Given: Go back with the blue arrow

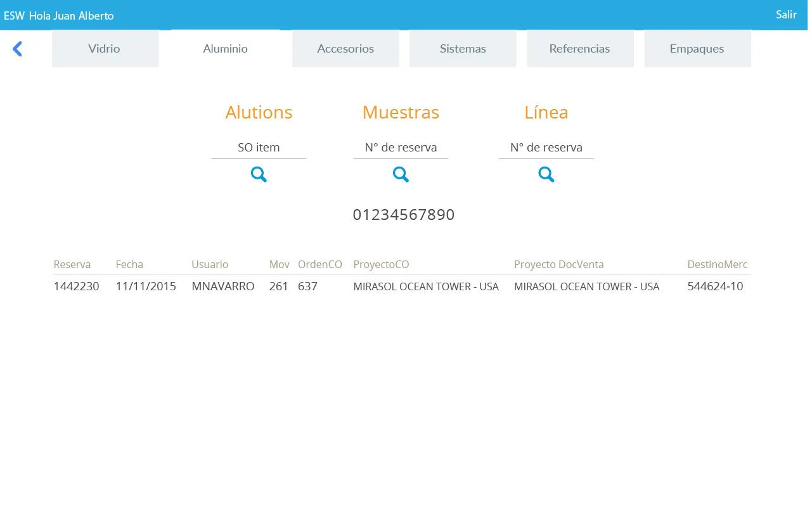Looking at the screenshot, I should pyautogui.click(x=18, y=49).
